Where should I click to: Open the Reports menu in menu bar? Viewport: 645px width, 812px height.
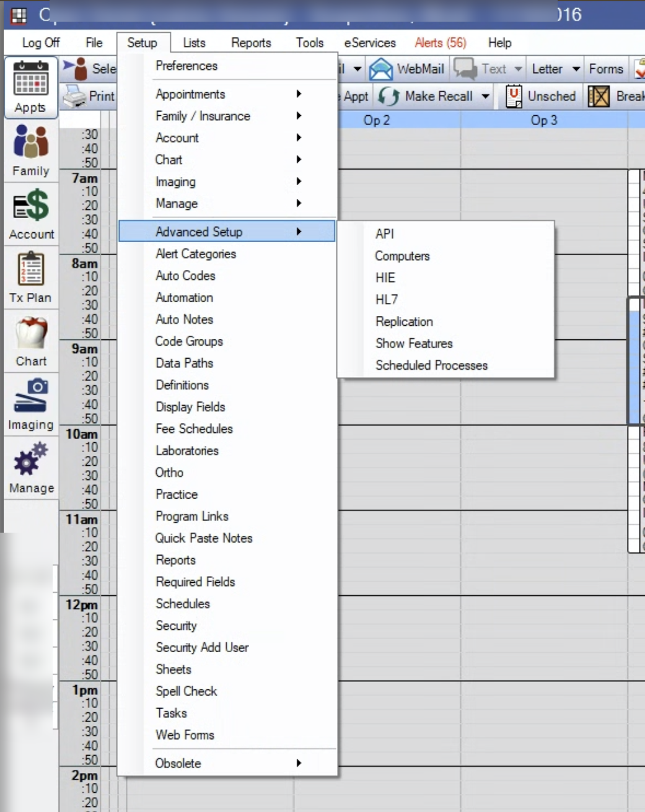pyautogui.click(x=251, y=43)
